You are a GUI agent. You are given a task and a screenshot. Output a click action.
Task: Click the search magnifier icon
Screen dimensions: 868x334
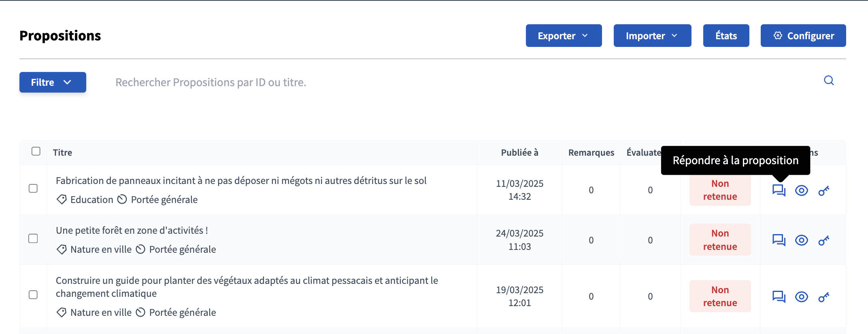(829, 80)
